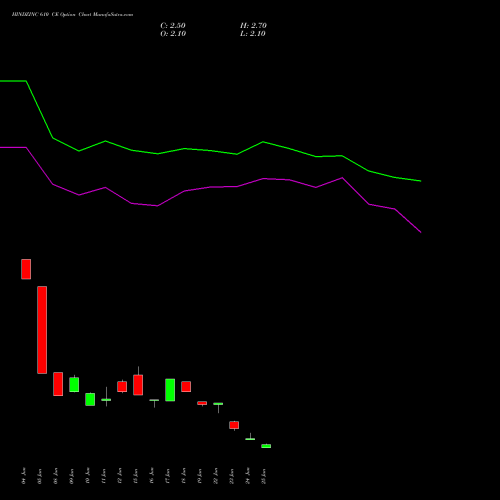The height and width of the screenshot is (500, 500).
Task: Click the 05 Jun date label
Action: pos(40,476)
